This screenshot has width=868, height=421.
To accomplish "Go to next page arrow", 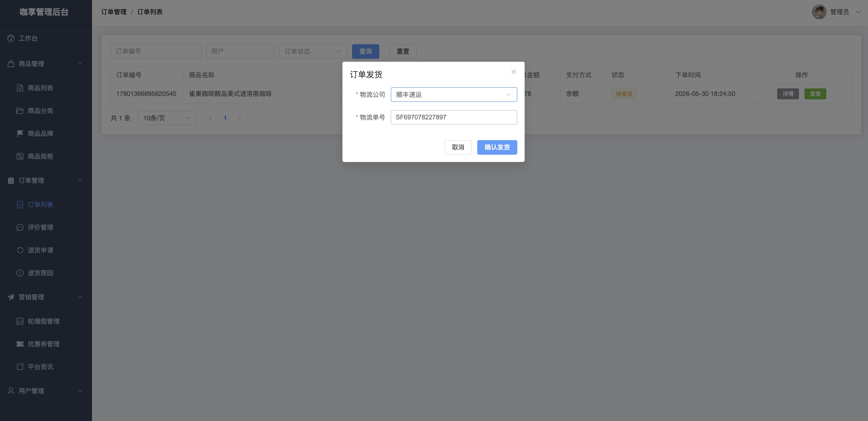I will 240,118.
